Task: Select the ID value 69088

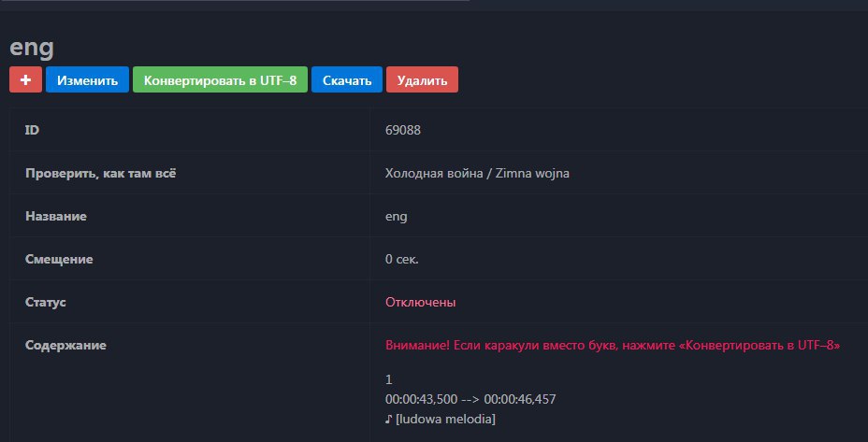Action: (403, 130)
